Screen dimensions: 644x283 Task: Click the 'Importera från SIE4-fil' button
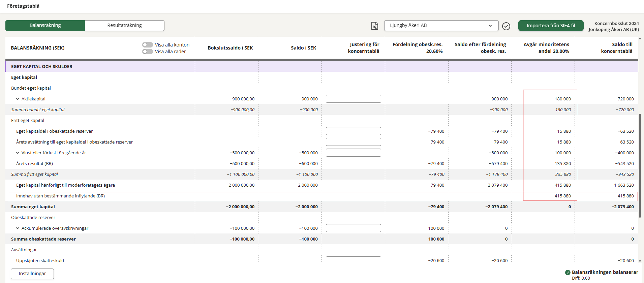(551, 26)
